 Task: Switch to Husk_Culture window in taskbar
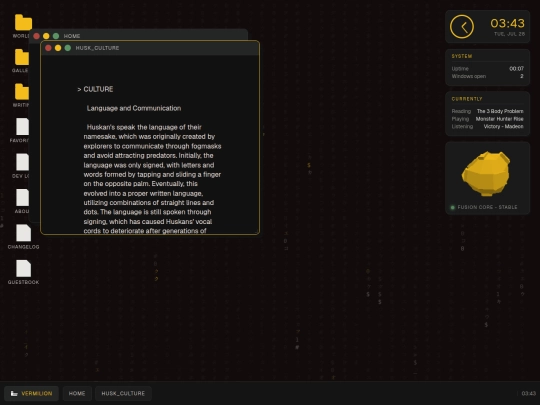[x=123, y=393]
